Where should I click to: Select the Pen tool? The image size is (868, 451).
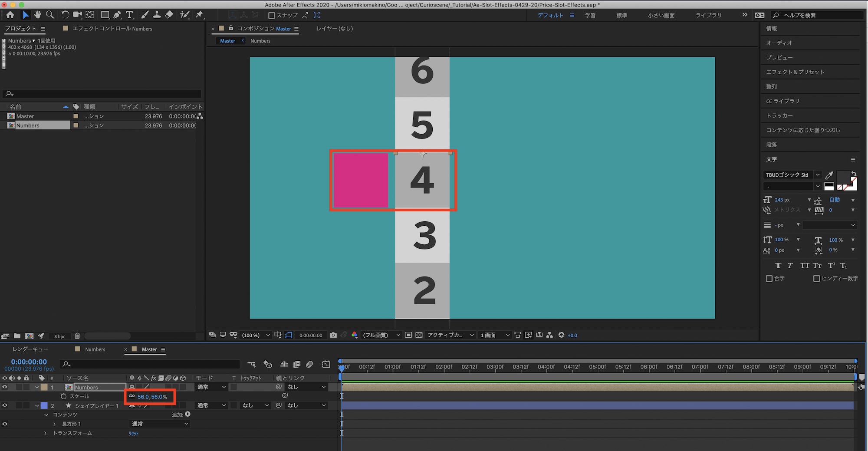117,15
